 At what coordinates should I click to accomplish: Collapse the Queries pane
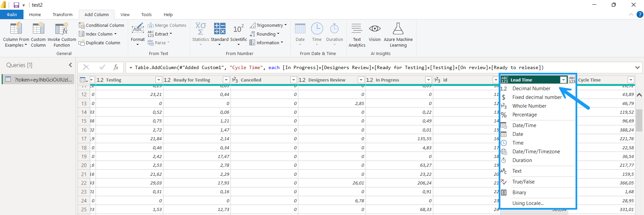click(70, 65)
